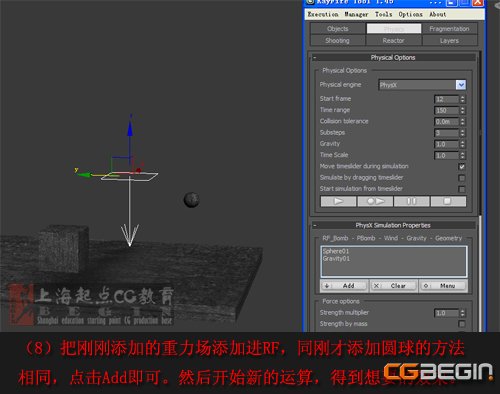Stop the simulation with the square button

448,201
